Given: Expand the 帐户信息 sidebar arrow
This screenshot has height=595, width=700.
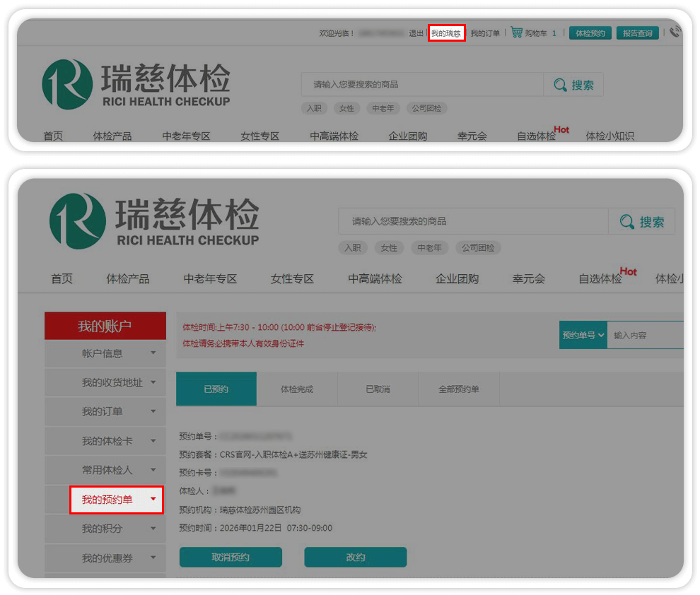Looking at the screenshot, I should click(x=153, y=353).
